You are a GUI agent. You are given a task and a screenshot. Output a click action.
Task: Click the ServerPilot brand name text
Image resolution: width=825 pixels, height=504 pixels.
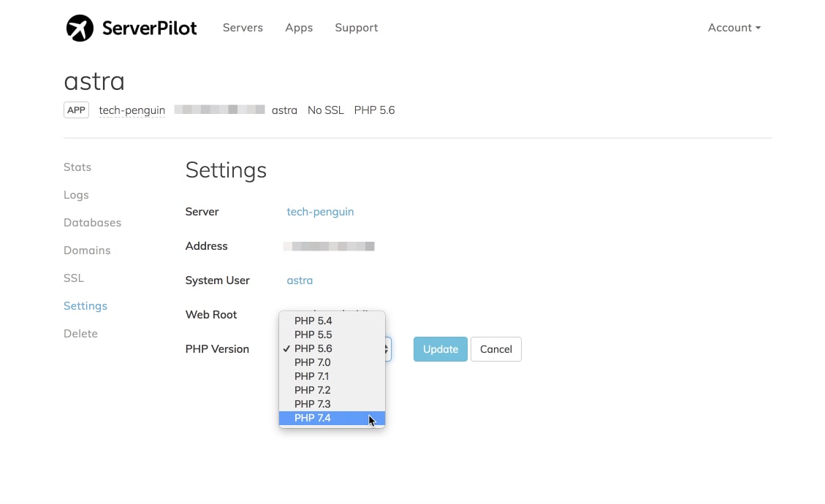tap(149, 28)
